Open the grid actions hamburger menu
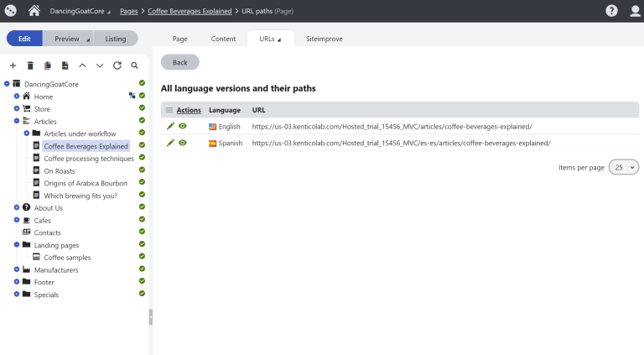Screen dimensions: 644x355 [x=169, y=110]
